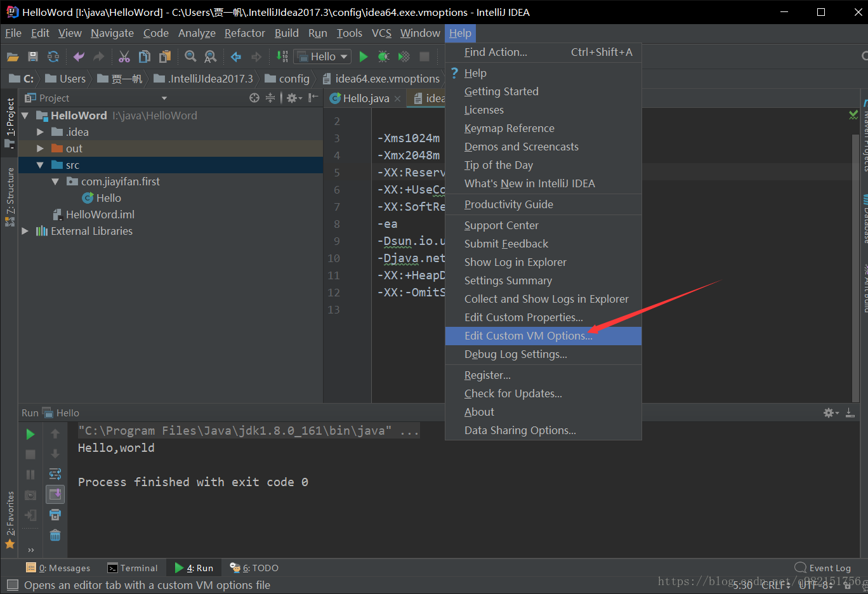Close the Hello.java tab
This screenshot has width=868, height=594.
point(397,98)
